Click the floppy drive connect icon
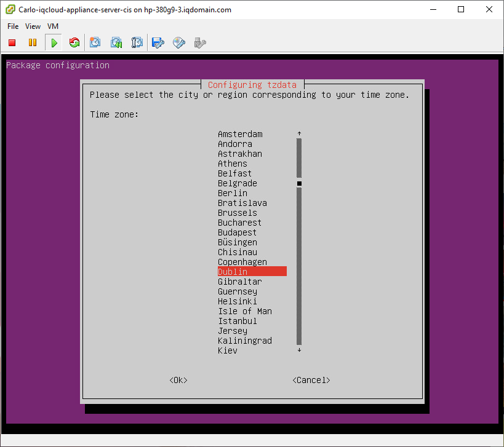The image size is (504, 447). pos(158,42)
